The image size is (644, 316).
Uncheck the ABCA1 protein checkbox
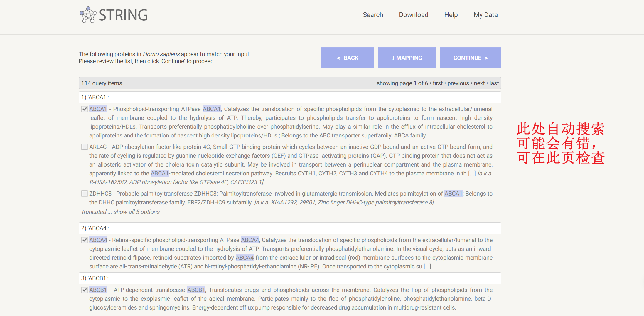(85, 109)
